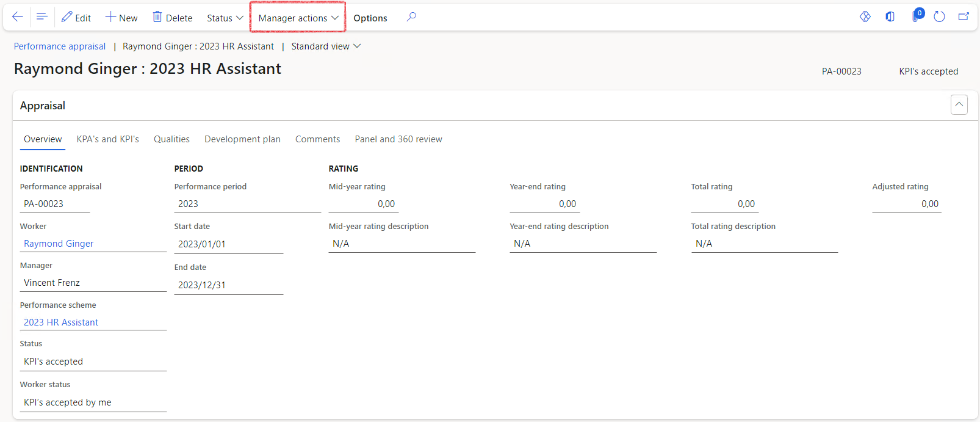Screen dimensions: 980x422
Task: Click the Power Apps diamond icon
Action: click(865, 16)
